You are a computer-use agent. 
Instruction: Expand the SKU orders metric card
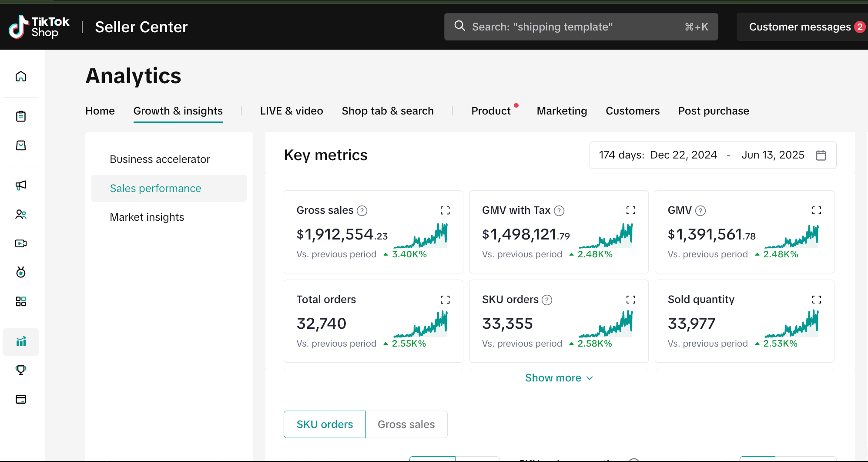pos(631,300)
